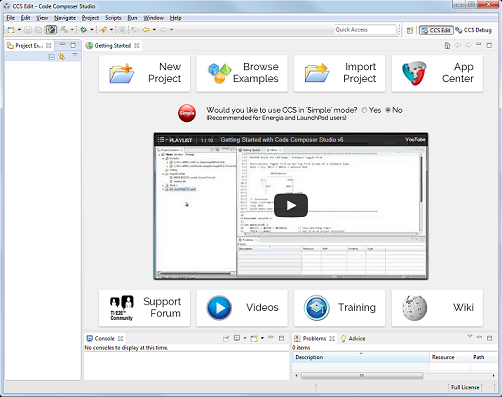Click the Home icon in Getting Started

pos(447,45)
